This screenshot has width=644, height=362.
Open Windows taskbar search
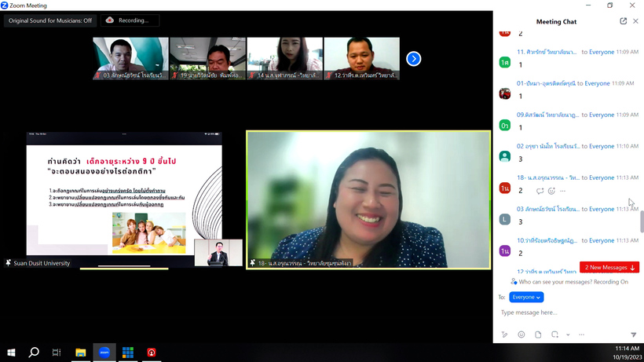click(x=34, y=352)
